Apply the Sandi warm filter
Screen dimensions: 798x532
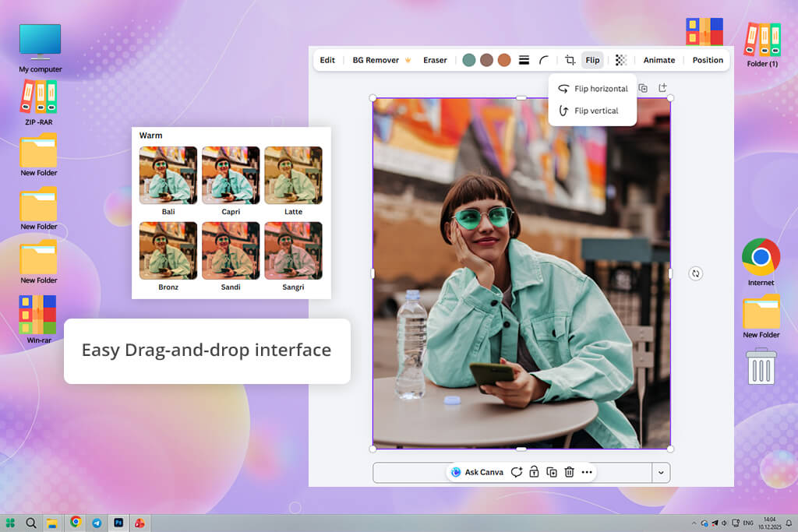point(231,251)
